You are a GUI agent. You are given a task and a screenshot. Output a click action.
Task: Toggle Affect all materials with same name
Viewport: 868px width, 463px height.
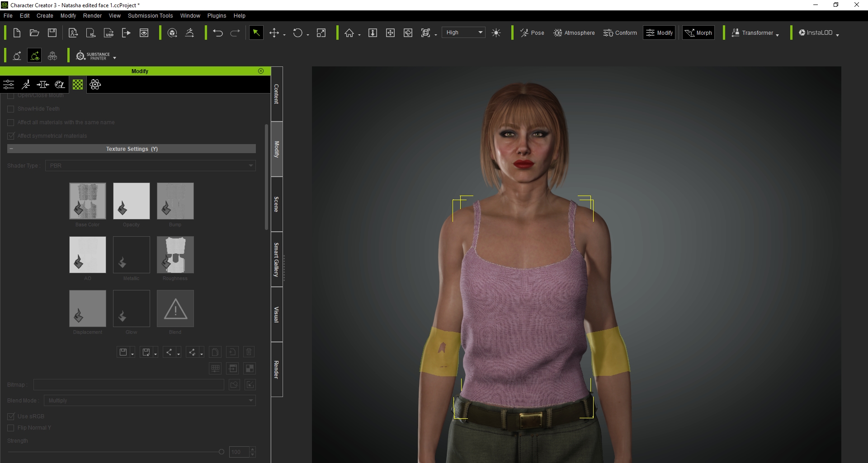[11, 122]
